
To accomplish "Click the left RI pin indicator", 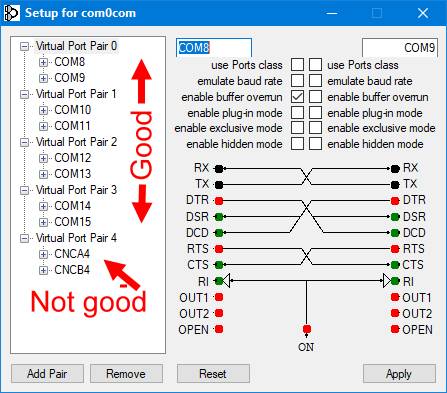I will (x=219, y=281).
